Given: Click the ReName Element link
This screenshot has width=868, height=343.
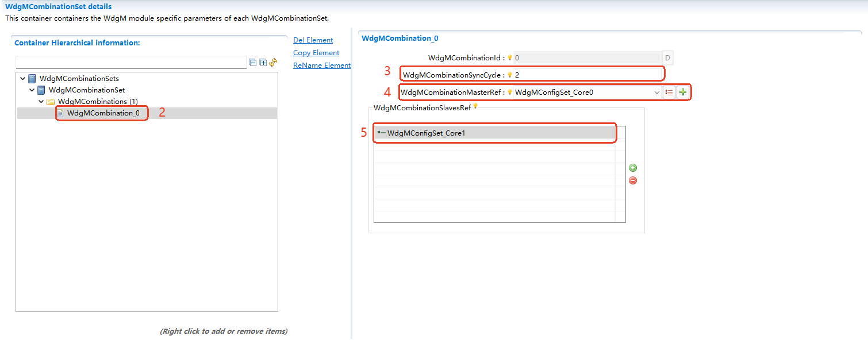Looking at the screenshot, I should pyautogui.click(x=321, y=65).
